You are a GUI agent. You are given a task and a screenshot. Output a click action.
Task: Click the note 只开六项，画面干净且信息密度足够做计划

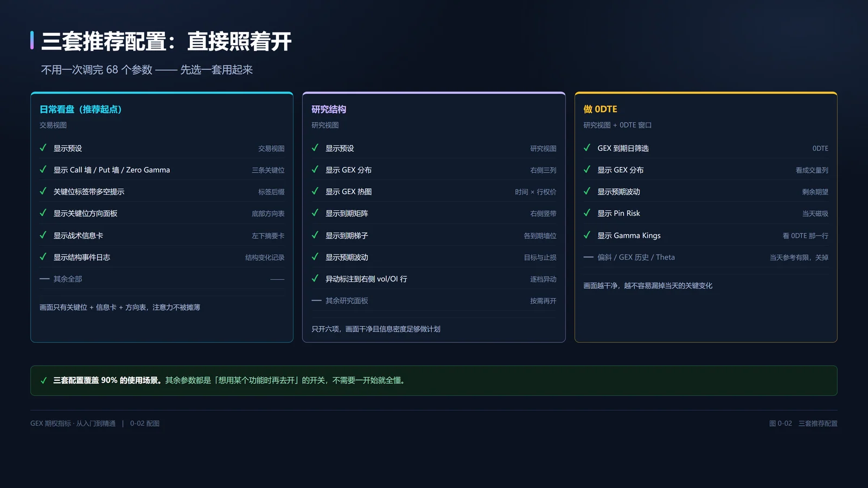click(x=376, y=329)
